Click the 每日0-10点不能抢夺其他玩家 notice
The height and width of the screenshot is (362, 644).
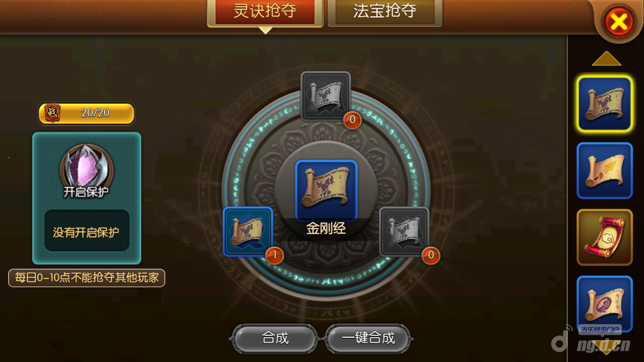pyautogui.click(x=87, y=278)
